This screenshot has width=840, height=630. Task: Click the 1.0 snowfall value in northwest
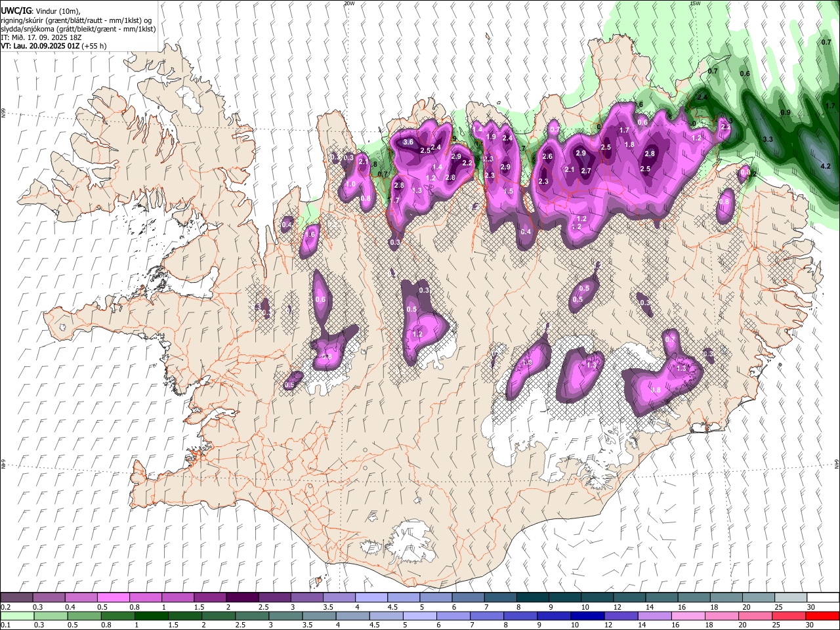coord(350,184)
